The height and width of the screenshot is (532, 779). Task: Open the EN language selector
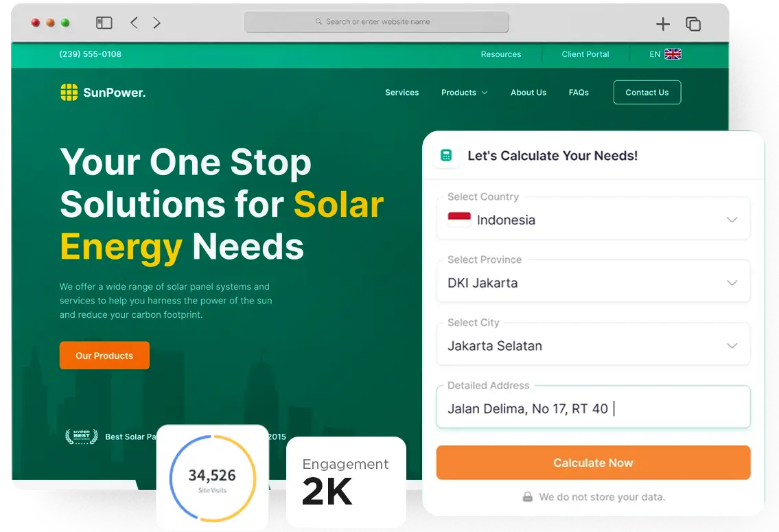coord(665,54)
